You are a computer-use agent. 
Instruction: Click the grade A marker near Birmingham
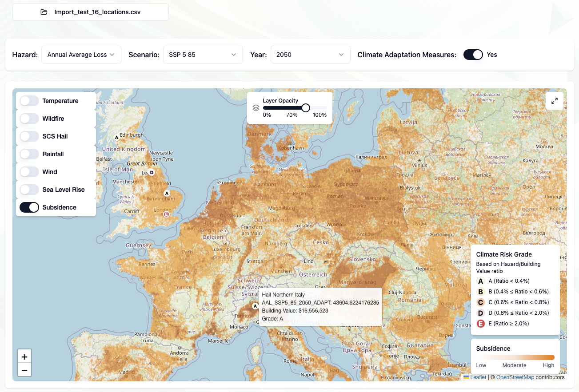(x=167, y=193)
